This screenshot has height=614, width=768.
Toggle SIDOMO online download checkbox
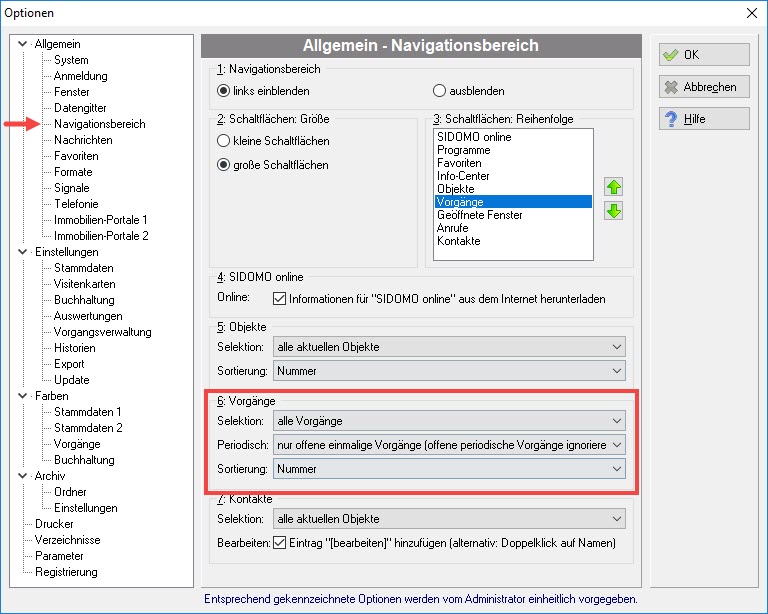click(x=279, y=298)
